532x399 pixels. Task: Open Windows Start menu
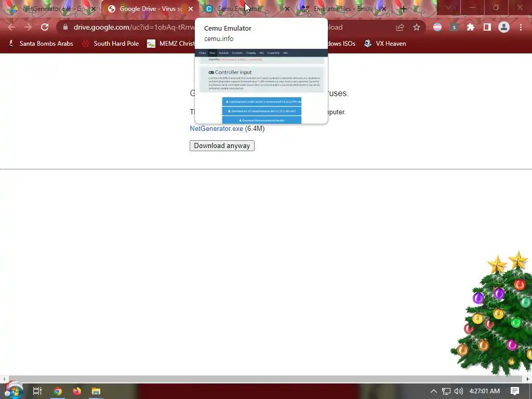14,391
